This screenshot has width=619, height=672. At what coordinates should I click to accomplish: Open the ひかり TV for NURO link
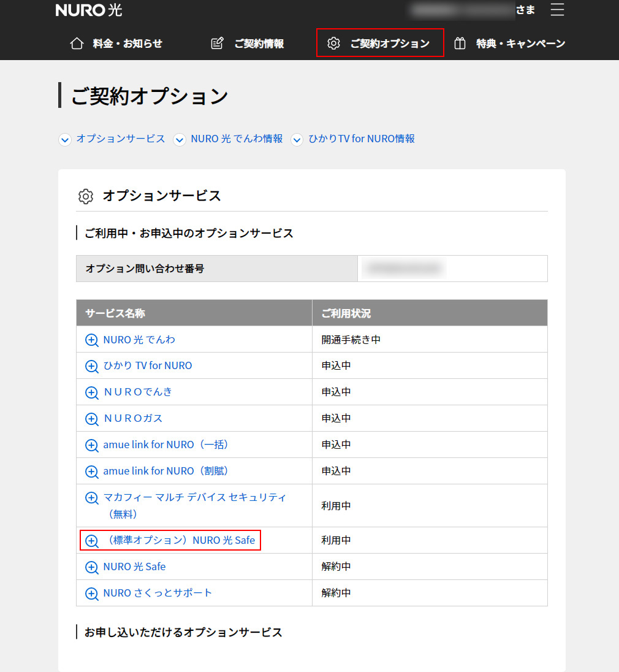148,365
